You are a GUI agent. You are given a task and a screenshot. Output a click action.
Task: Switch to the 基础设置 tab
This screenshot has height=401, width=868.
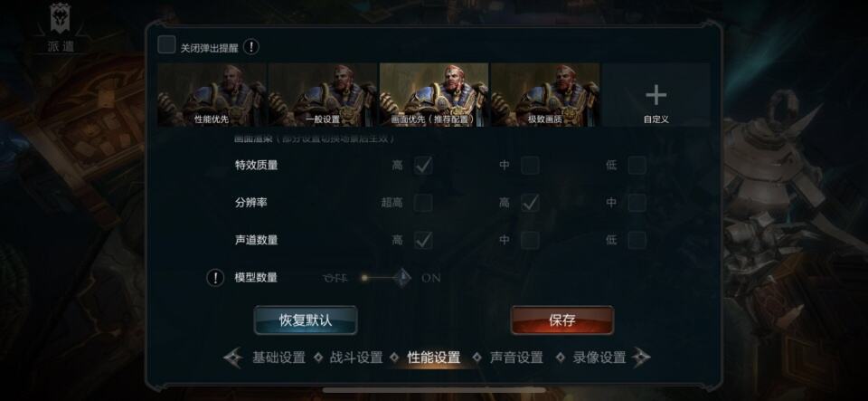[x=278, y=358]
